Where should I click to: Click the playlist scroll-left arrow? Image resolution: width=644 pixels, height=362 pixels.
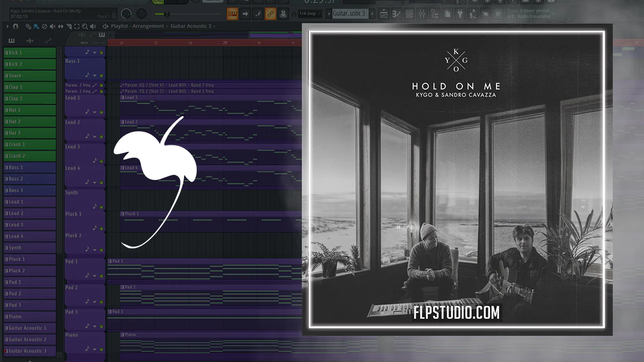(111, 35)
